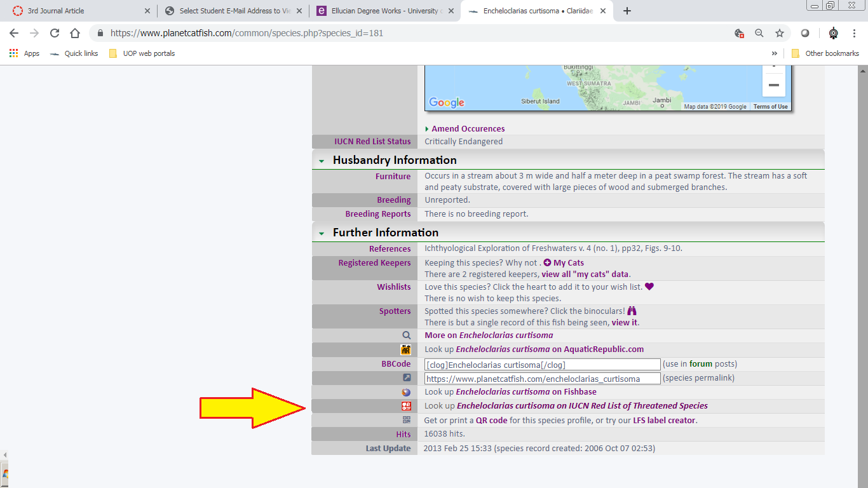868x488 pixels.
Task: Click the zoom magnifier icon in address bar
Action: click(759, 33)
